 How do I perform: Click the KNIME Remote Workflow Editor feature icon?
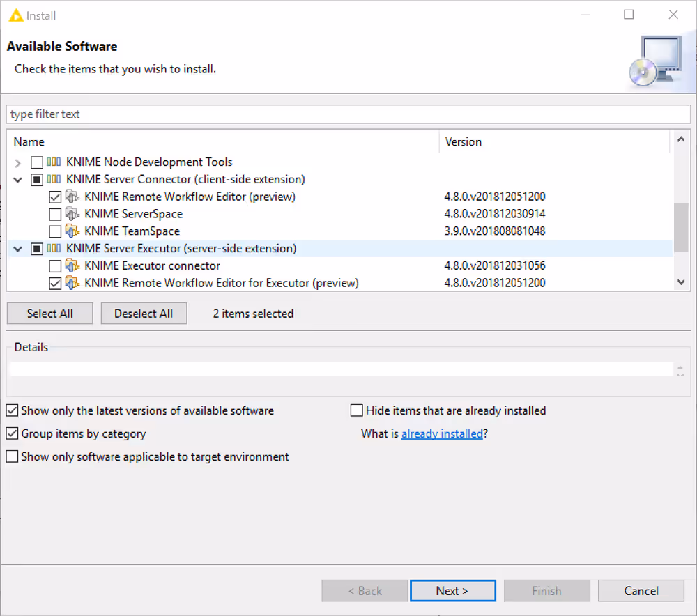pos(73,197)
